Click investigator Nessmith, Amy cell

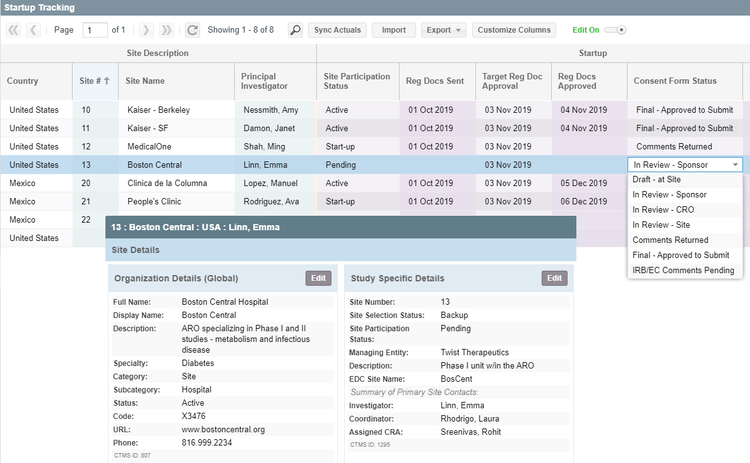click(x=276, y=110)
